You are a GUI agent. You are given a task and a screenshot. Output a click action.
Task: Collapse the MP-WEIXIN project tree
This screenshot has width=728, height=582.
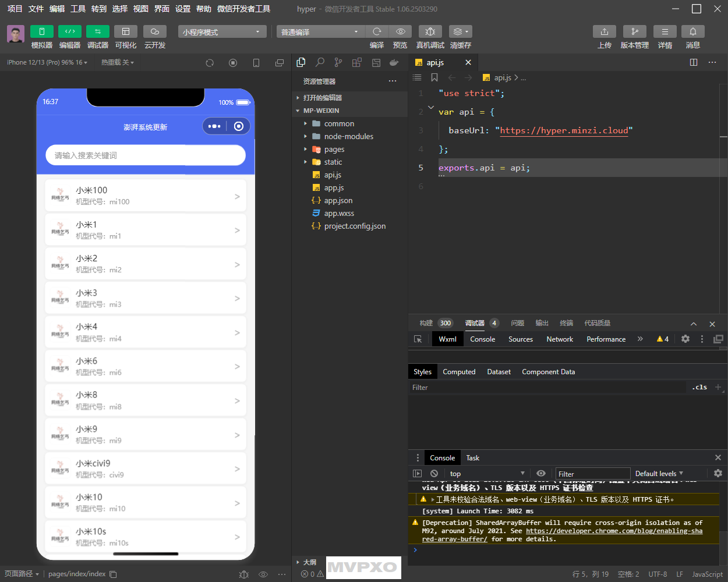pos(349,111)
